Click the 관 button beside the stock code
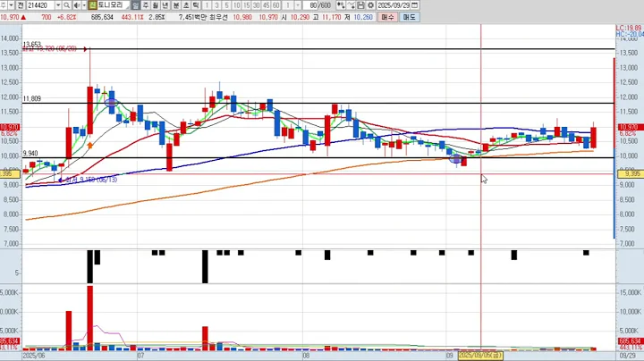This screenshot has width=644, height=361. point(20,5)
